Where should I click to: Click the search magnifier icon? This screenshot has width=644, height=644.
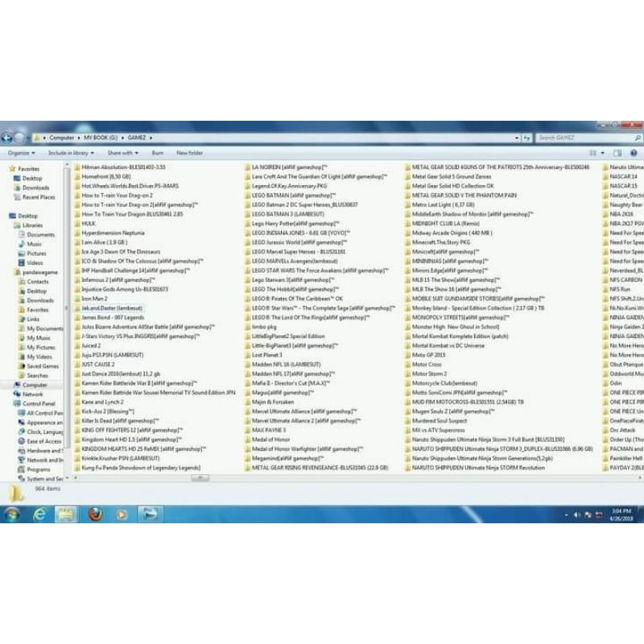638,138
